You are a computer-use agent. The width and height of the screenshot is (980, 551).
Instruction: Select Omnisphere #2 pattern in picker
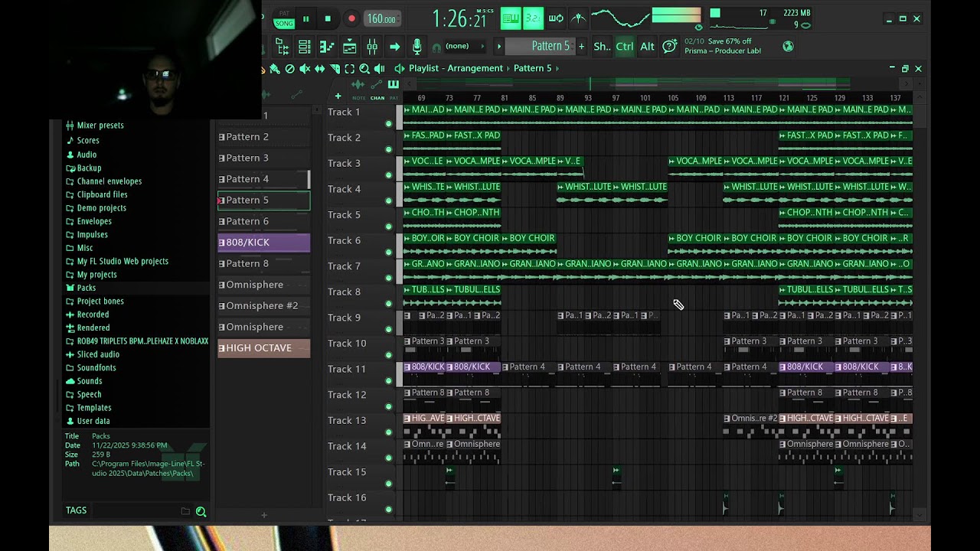point(263,305)
